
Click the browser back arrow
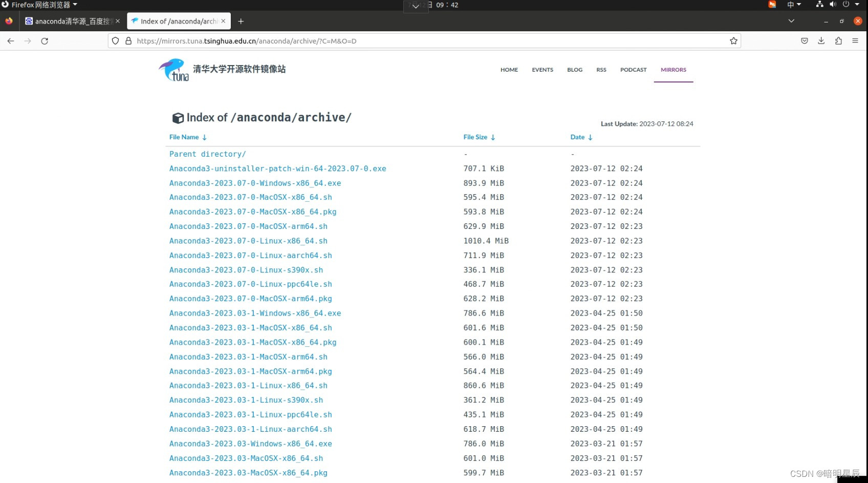tap(11, 41)
